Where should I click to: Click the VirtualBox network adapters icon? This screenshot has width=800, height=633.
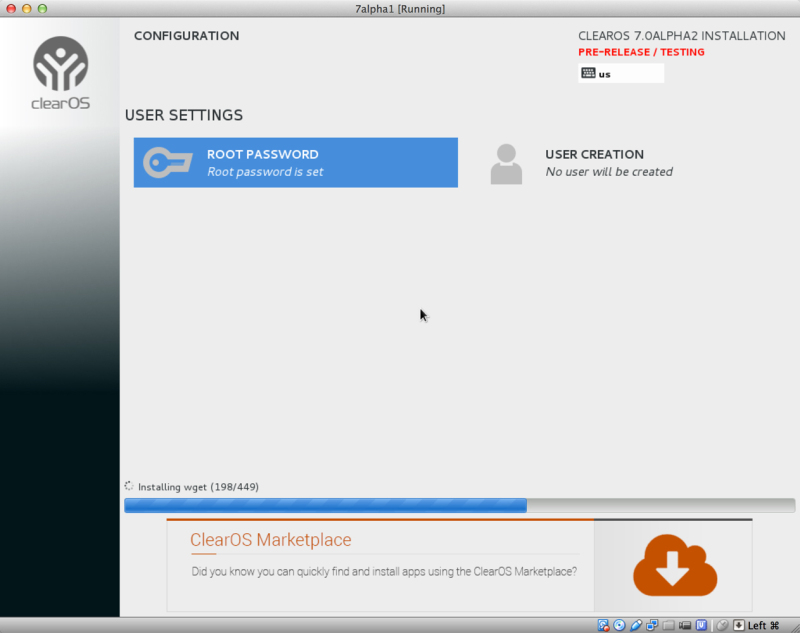(652, 625)
